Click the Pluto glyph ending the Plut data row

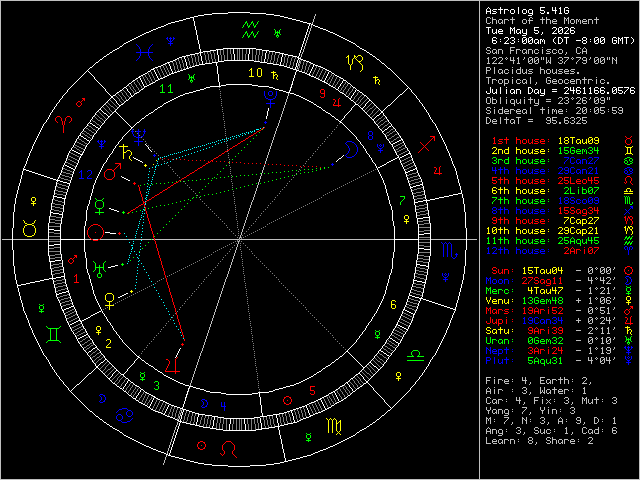pos(629,361)
